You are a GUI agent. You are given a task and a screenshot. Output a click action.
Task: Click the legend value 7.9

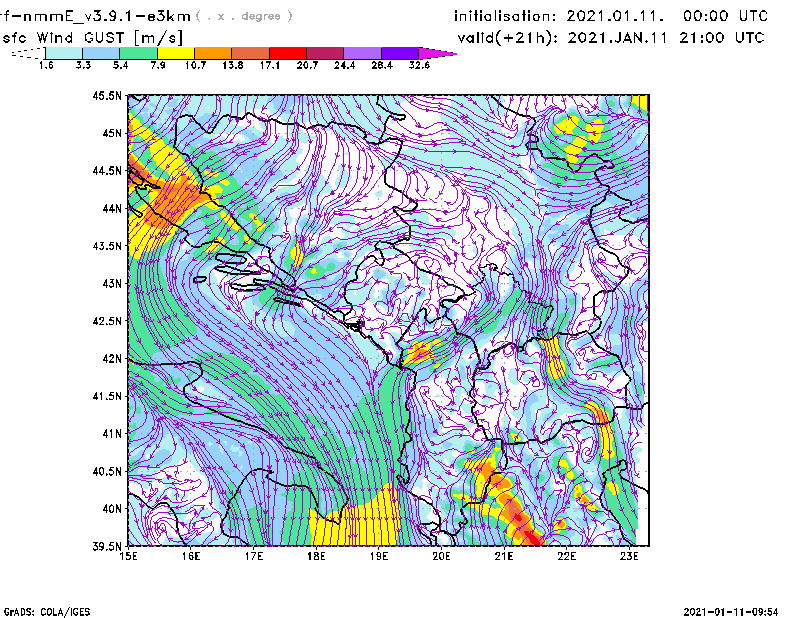click(158, 65)
